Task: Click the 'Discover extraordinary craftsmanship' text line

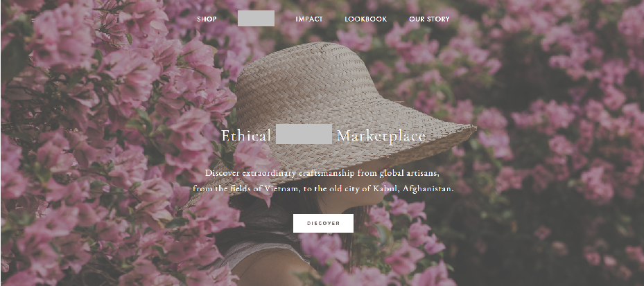Action: tap(322, 173)
